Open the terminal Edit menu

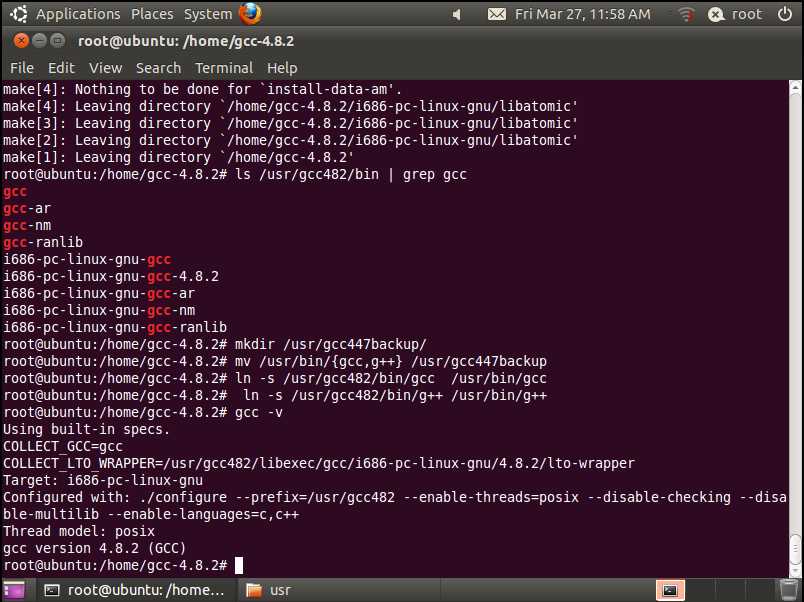pos(61,68)
